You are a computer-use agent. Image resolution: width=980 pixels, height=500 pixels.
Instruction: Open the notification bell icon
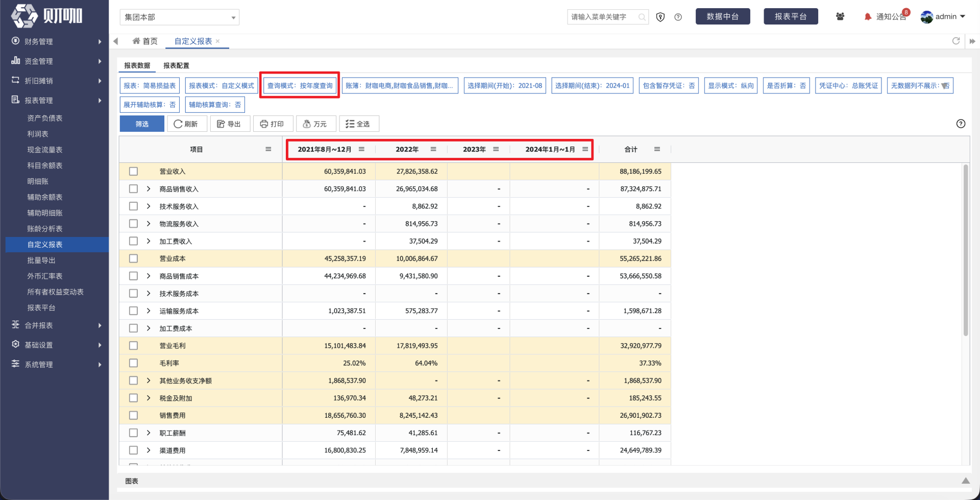point(868,17)
